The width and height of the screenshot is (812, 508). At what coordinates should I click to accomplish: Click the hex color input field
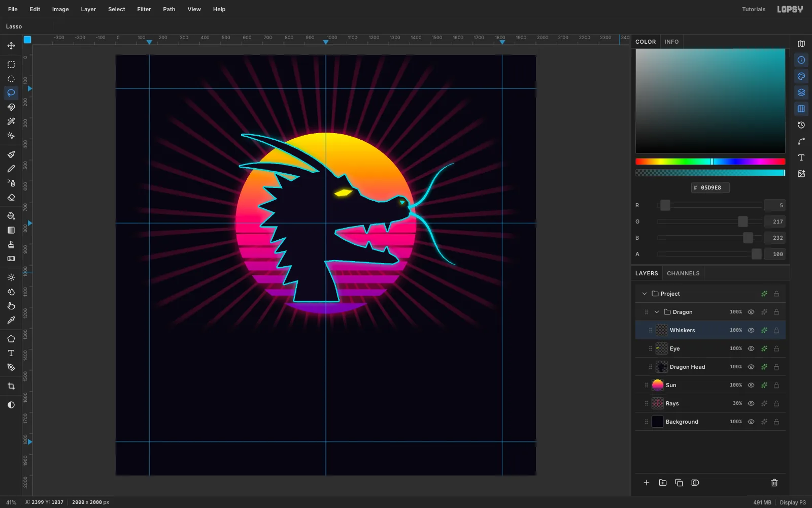(x=710, y=187)
